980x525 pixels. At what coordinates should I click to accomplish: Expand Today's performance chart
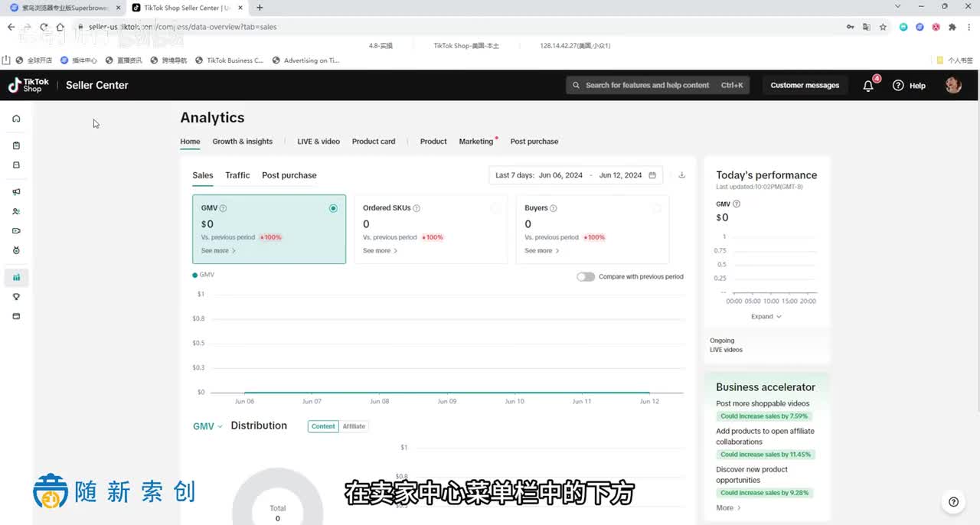[x=766, y=316]
